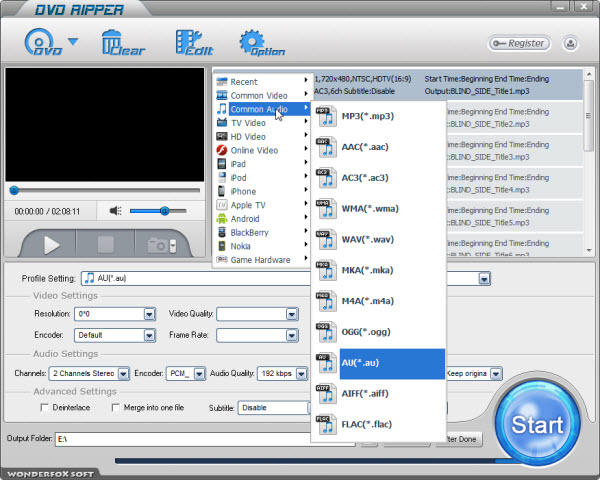The height and width of the screenshot is (480, 600).
Task: Enable Merge into one file checkbox
Action: coord(115,408)
